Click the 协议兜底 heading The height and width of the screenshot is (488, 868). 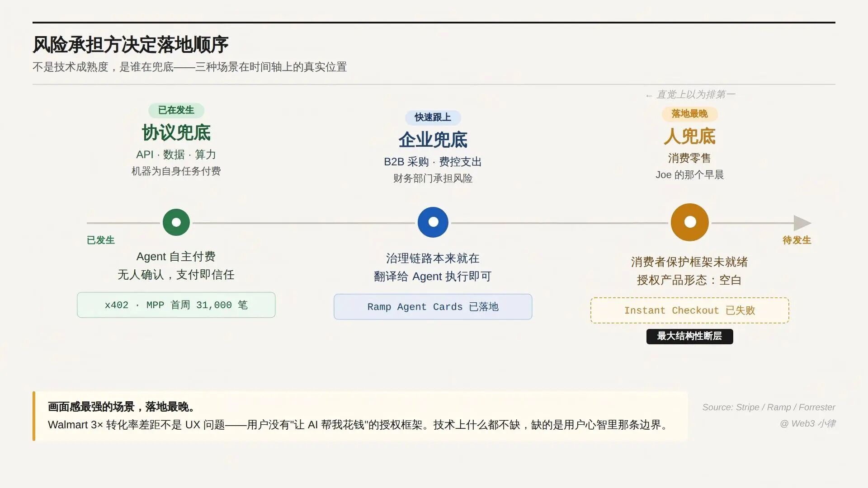coord(176,133)
